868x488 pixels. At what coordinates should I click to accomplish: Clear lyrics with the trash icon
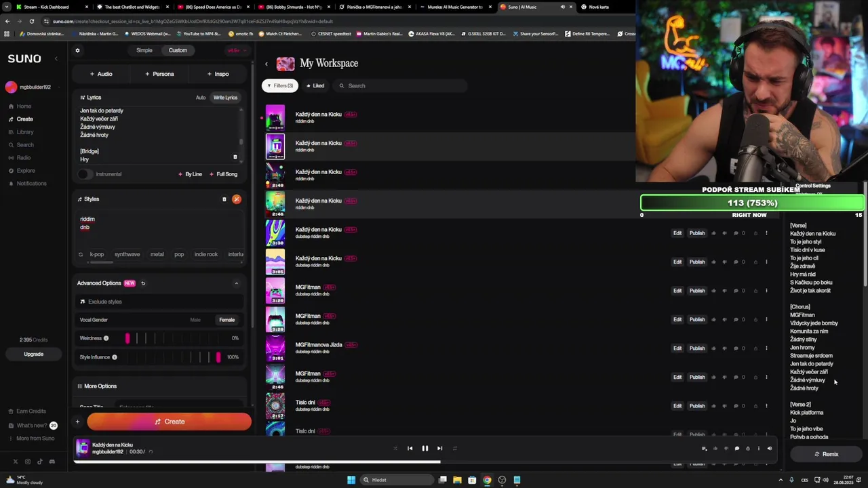click(235, 157)
